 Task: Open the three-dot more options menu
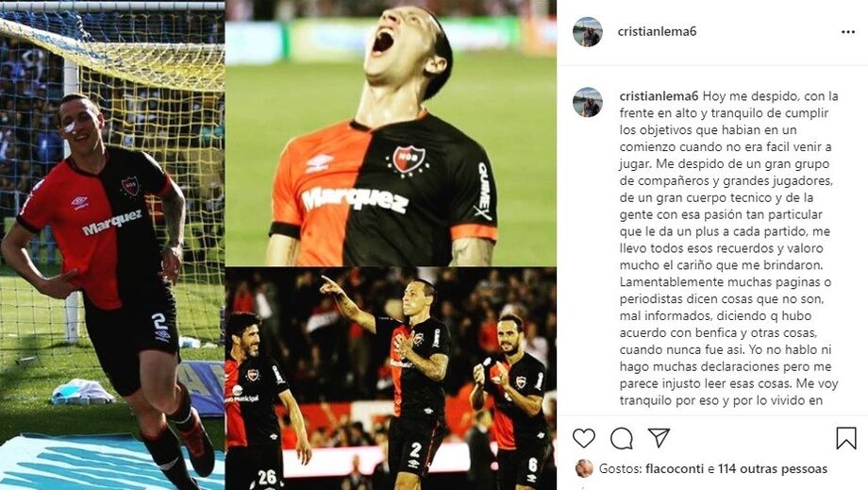coord(848,32)
